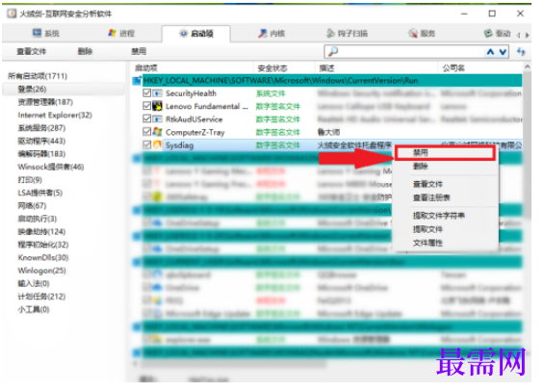Click the 删除 toolbar button

pos(85,51)
